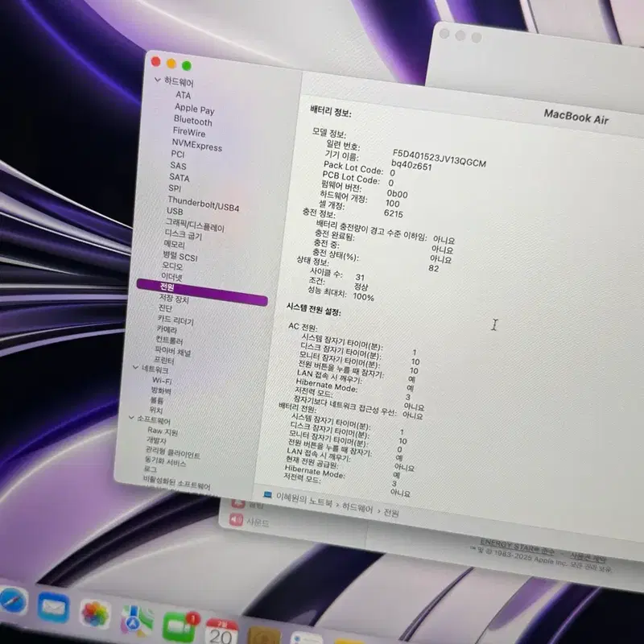Select 볼륨 under 네트워크
This screenshot has width=644, height=644.
[x=156, y=400]
